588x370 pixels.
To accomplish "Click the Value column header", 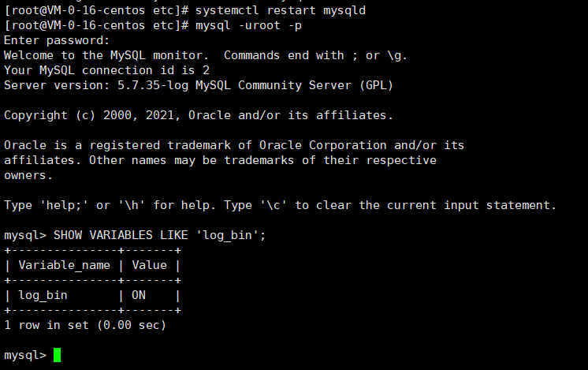I will pos(149,265).
